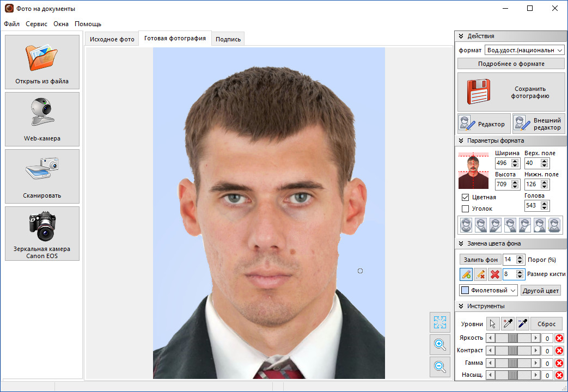Screen dimensions: 568x392
Task: Open photo from file folder icon
Action: 42,62
